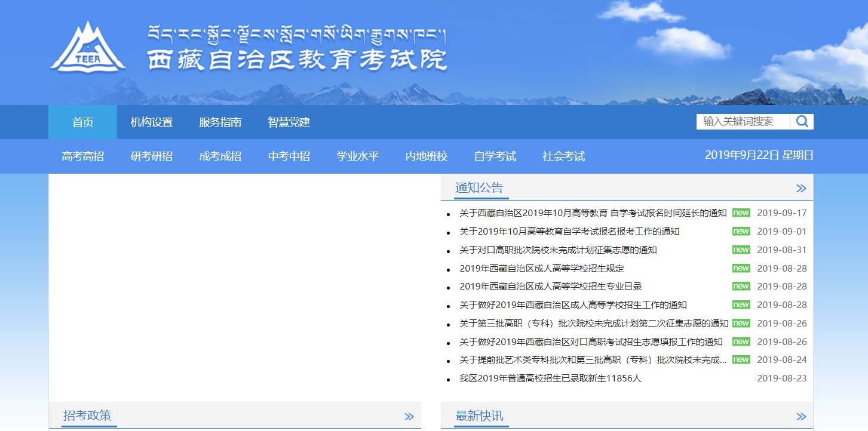Click the bullet before 自学考试 notice
Viewport: 868px width, 431px height.
[448, 214]
